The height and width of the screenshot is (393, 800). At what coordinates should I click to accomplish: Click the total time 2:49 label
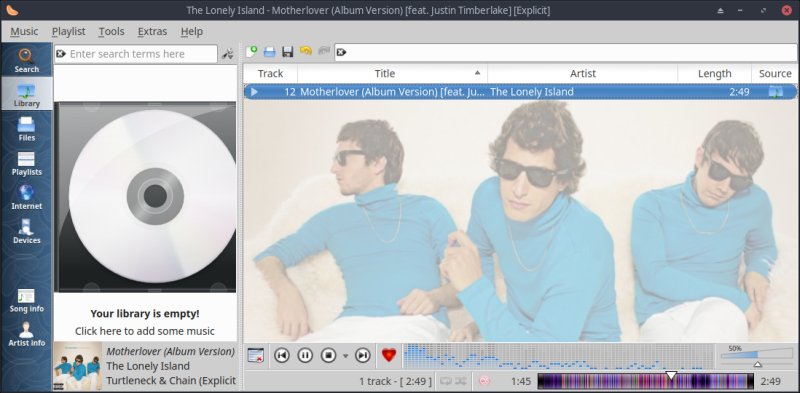pos(770,381)
